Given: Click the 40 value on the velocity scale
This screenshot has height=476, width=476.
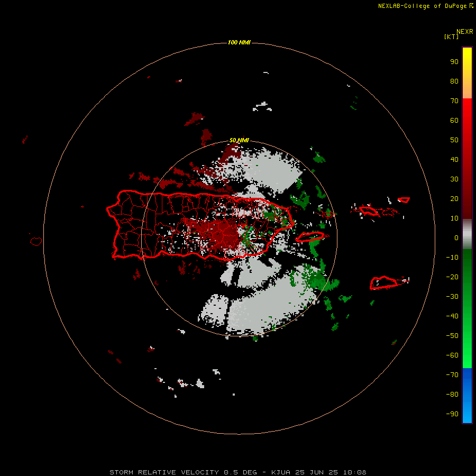Looking at the screenshot, I should coord(454,159).
